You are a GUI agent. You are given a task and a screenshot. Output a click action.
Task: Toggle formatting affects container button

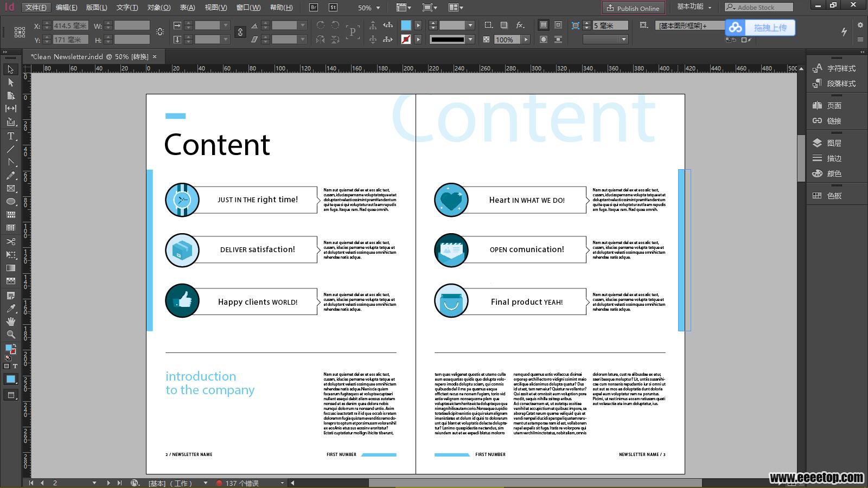click(7, 366)
